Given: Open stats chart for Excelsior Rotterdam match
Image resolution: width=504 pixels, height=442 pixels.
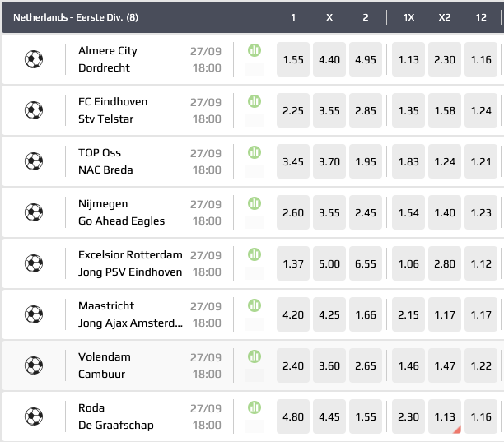Looking at the screenshot, I should tap(254, 254).
